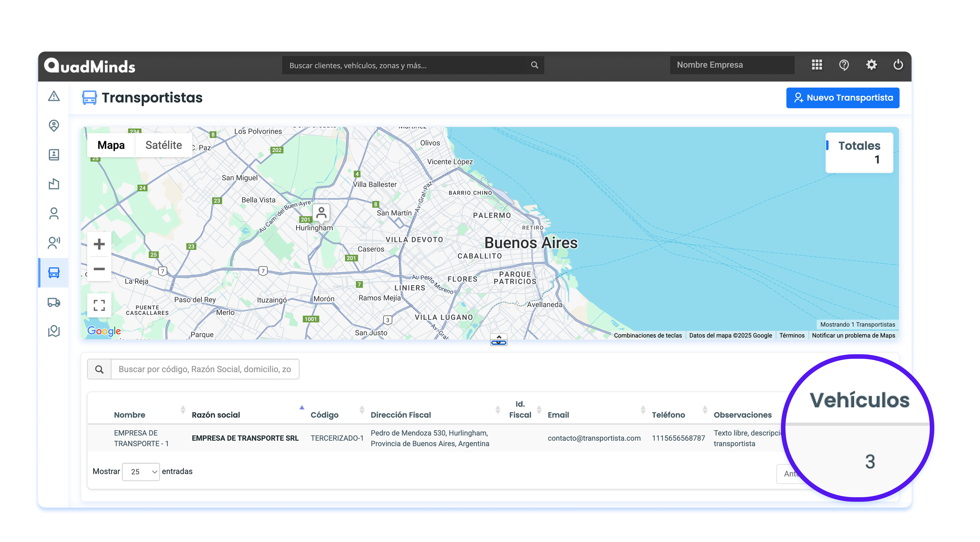Collapse the map with the divider handle
980x542 pixels.
[498, 340]
